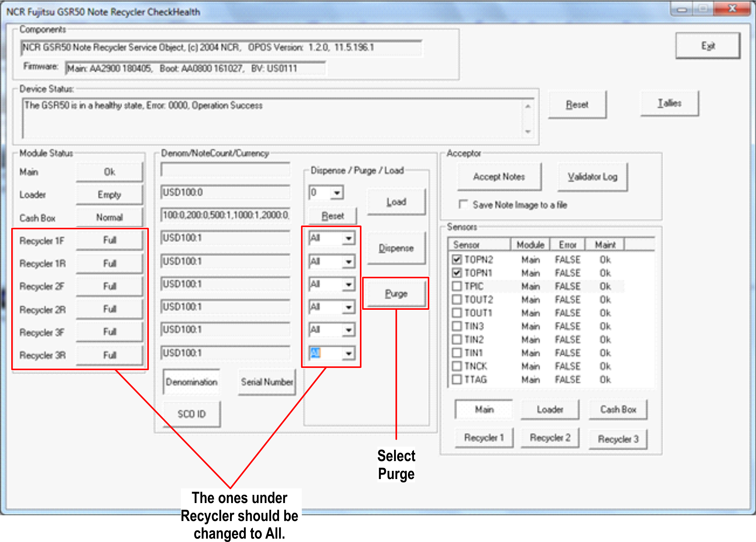
Task: Click the Recycler 3R Full status button
Action: (109, 355)
